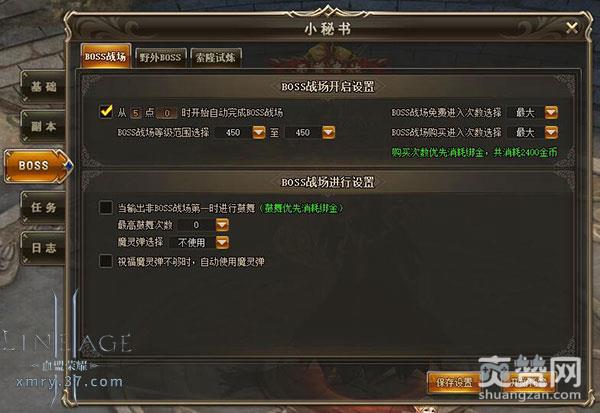Expand the 最高鼓舞次数 dropdown

(222, 225)
